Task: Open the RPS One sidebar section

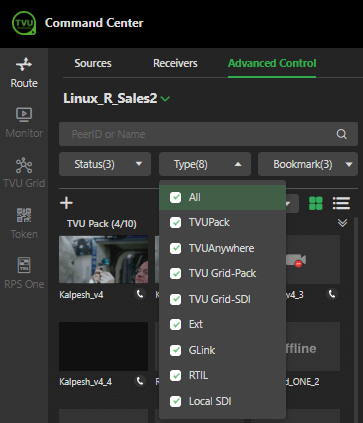Action: (24, 273)
